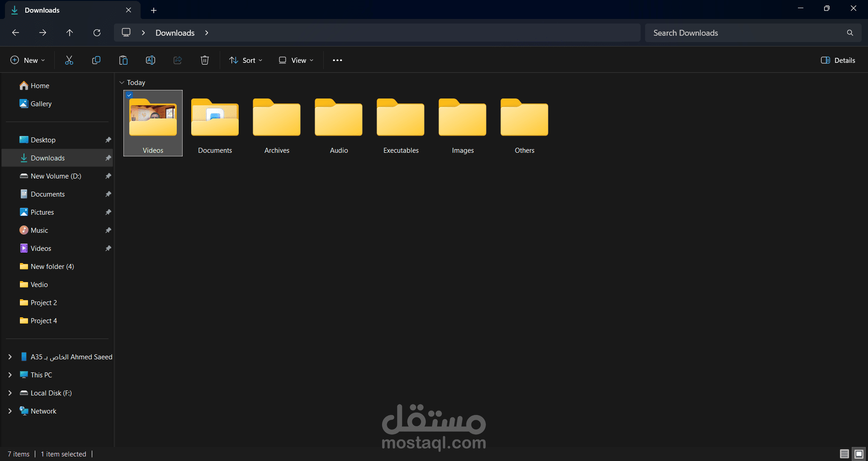Click the Paste toolbar icon

(123, 60)
